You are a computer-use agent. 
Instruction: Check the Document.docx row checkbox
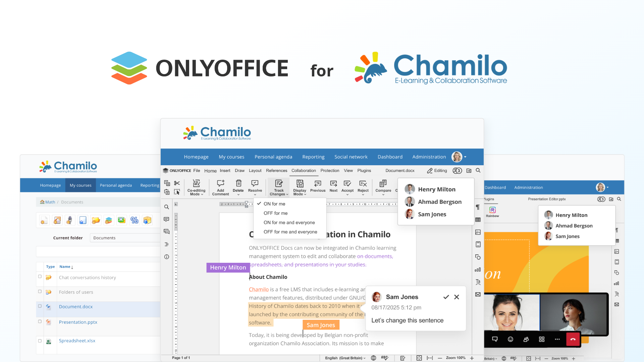pyautogui.click(x=40, y=306)
